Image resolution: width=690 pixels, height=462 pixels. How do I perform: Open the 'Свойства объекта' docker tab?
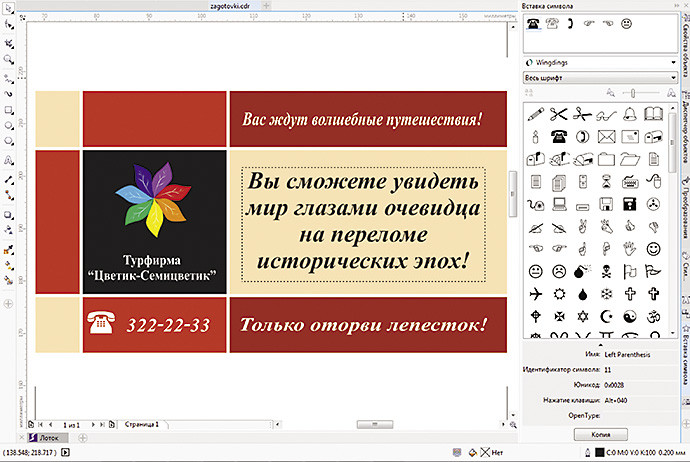(685, 45)
